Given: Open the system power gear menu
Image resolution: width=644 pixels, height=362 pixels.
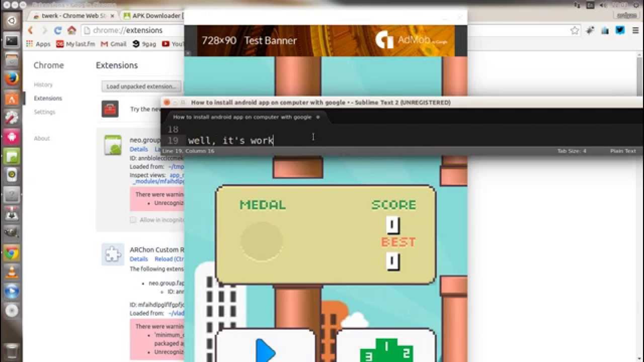Looking at the screenshot, I should 637,5.
